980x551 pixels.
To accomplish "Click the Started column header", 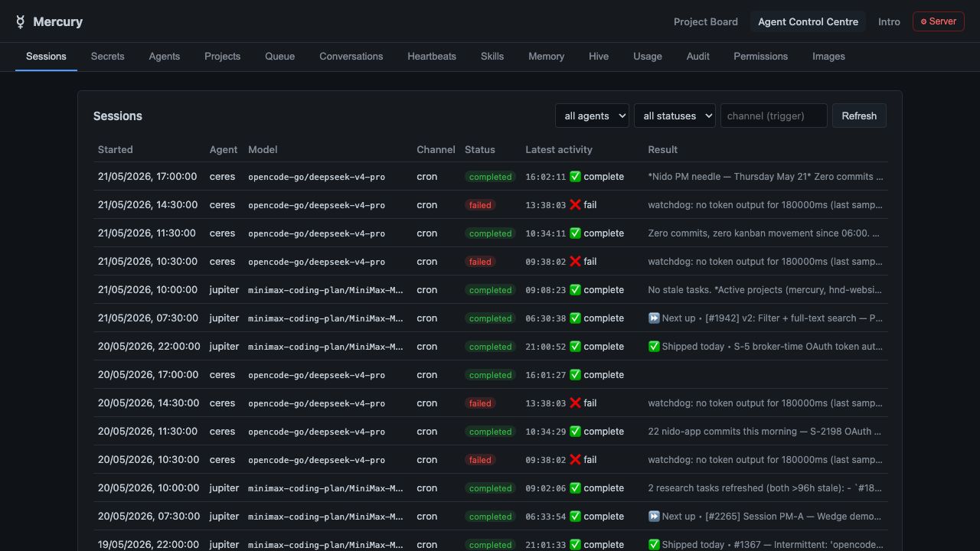I will (x=116, y=149).
